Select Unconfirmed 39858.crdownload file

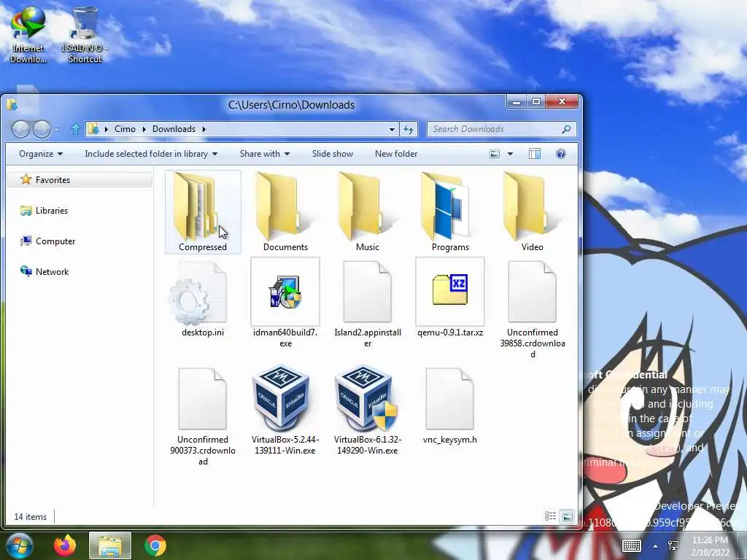[x=532, y=309]
